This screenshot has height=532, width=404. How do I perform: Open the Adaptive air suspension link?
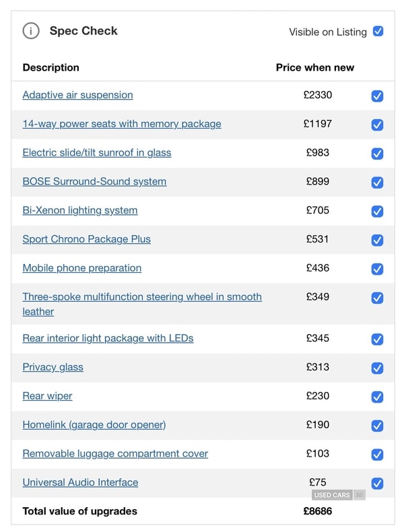click(77, 95)
